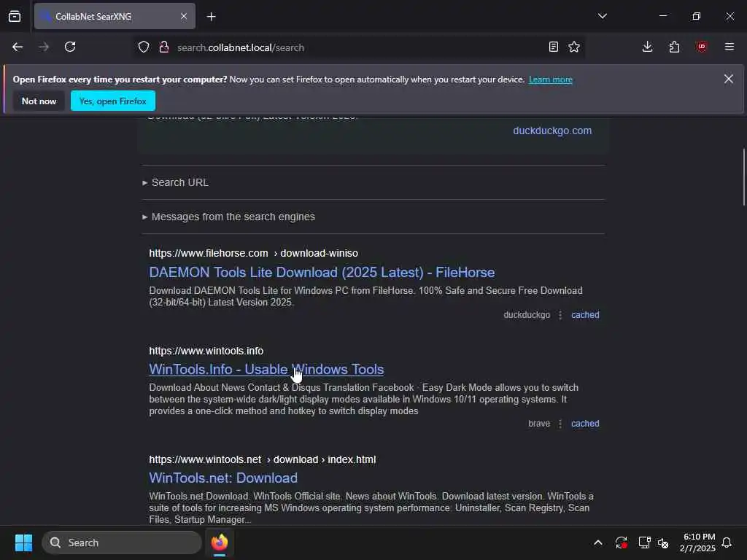Open cached version of WinTools.Info result
The width and height of the screenshot is (747, 560).
tap(585, 424)
